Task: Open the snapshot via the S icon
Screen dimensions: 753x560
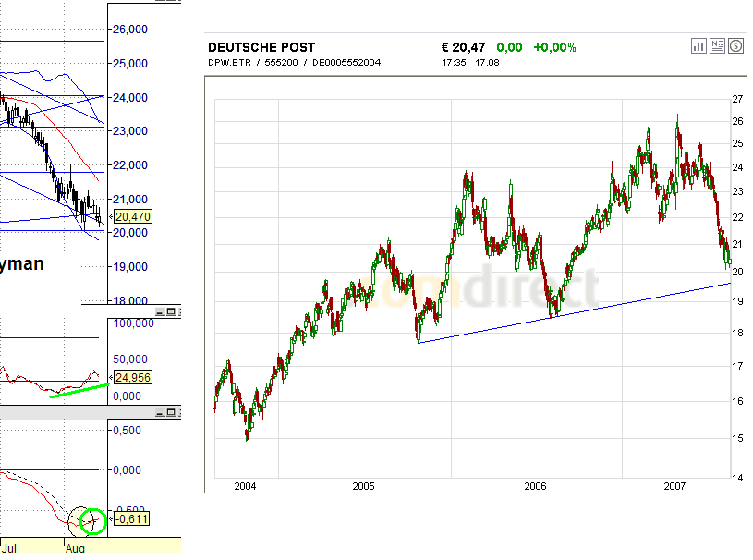Action: (x=736, y=45)
